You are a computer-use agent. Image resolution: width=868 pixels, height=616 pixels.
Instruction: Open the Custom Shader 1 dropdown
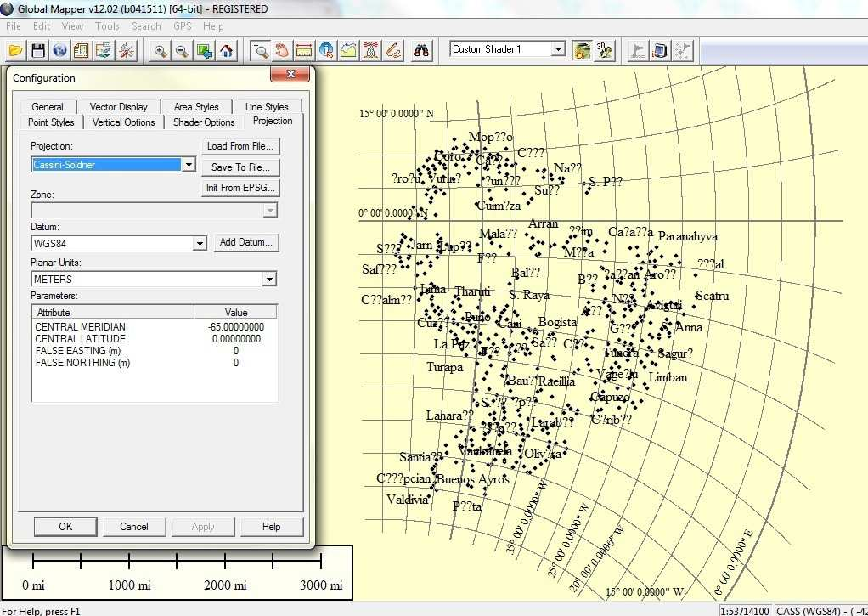click(x=559, y=49)
